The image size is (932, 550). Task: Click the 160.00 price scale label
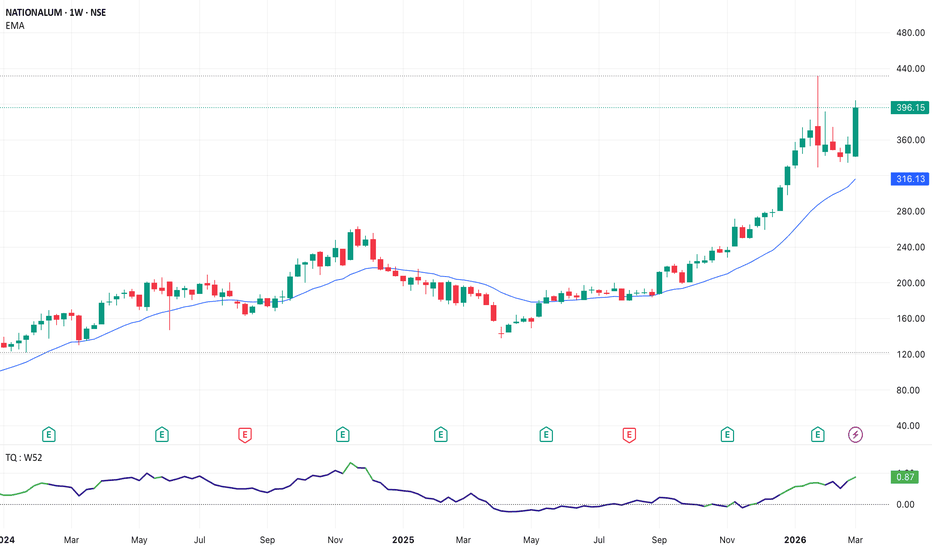(911, 319)
